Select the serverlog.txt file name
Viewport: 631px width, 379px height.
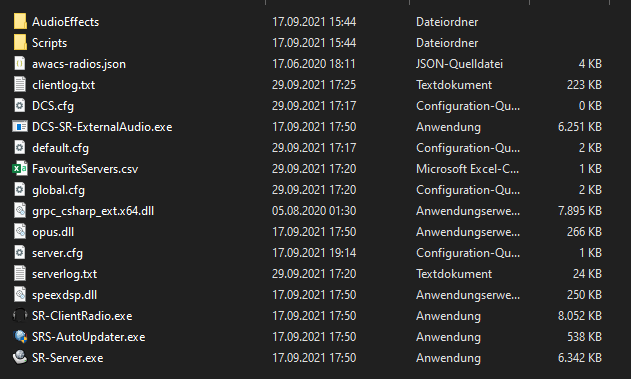coord(64,274)
